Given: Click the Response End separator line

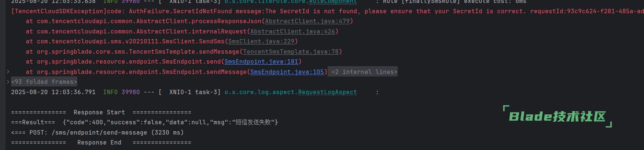Looking at the screenshot, I should (x=101, y=143).
